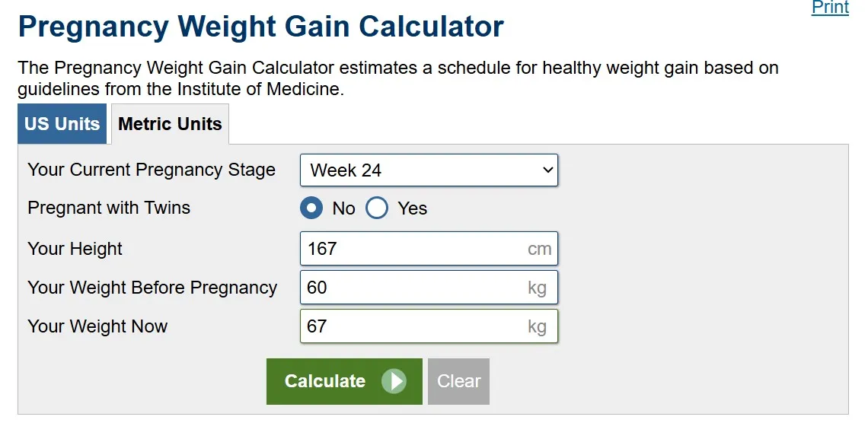This screenshot has width=868, height=423.
Task: Expand the pregnancy stage chevron arrow
Action: coord(547,170)
